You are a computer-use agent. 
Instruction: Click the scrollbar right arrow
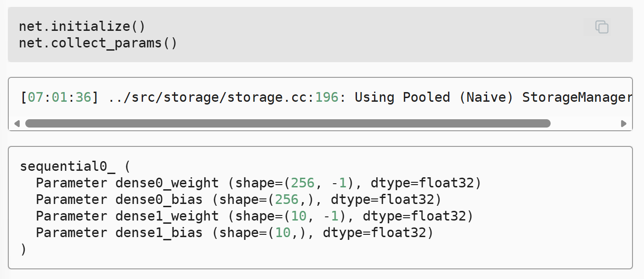624,123
